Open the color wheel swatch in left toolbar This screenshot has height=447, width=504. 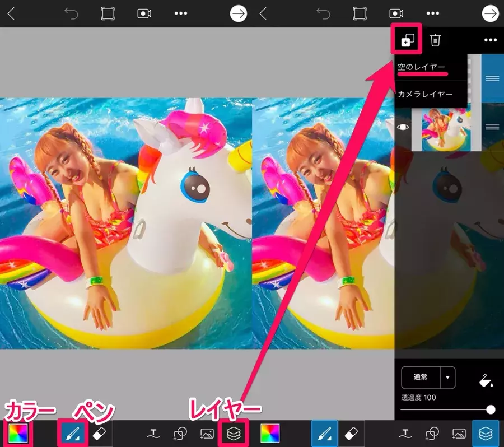pos(18,434)
